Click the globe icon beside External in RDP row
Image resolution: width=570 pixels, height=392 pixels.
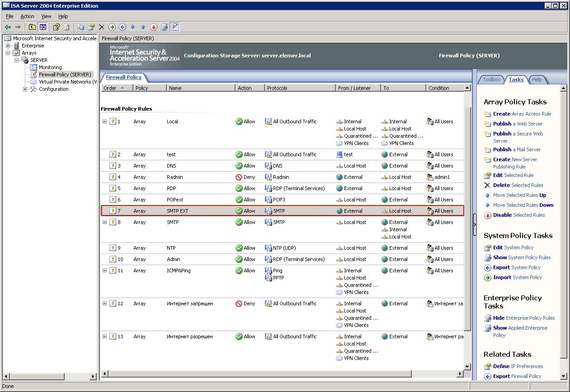[x=339, y=188]
